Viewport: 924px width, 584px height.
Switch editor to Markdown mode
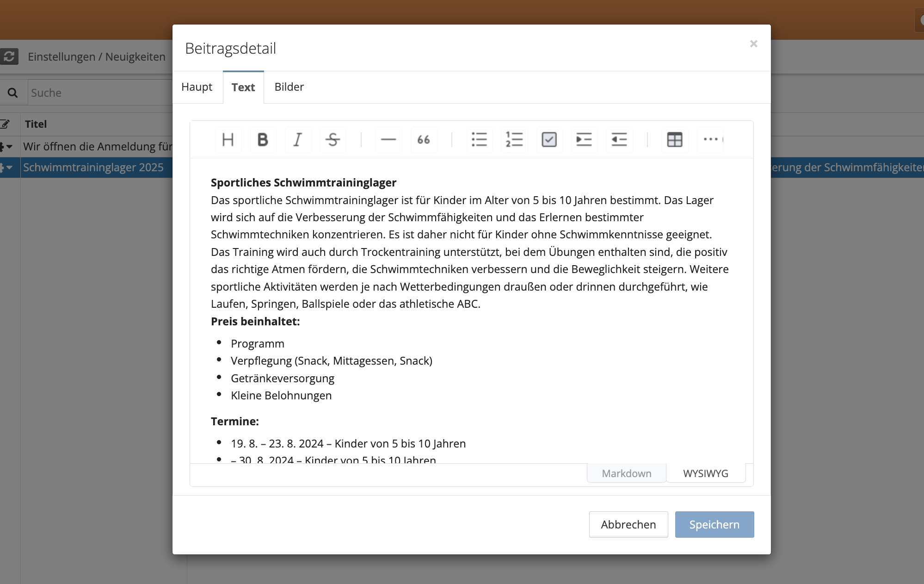pyautogui.click(x=626, y=473)
